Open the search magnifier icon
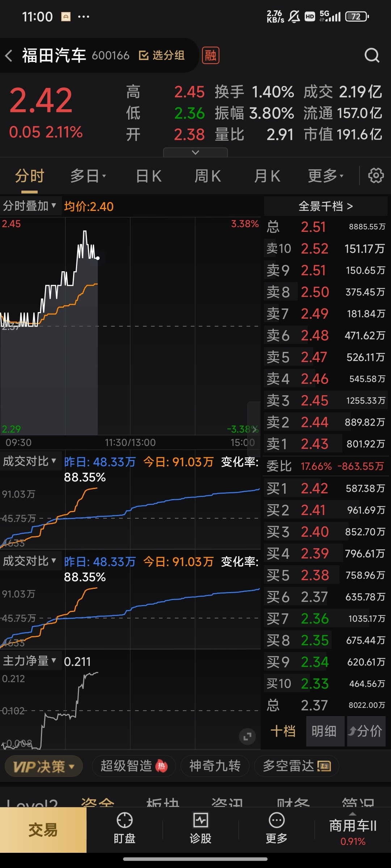Image resolution: width=391 pixels, height=868 pixels. click(x=372, y=56)
